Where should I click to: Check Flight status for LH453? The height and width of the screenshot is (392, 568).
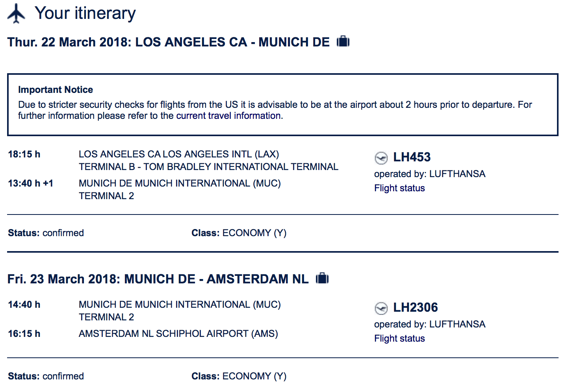399,188
